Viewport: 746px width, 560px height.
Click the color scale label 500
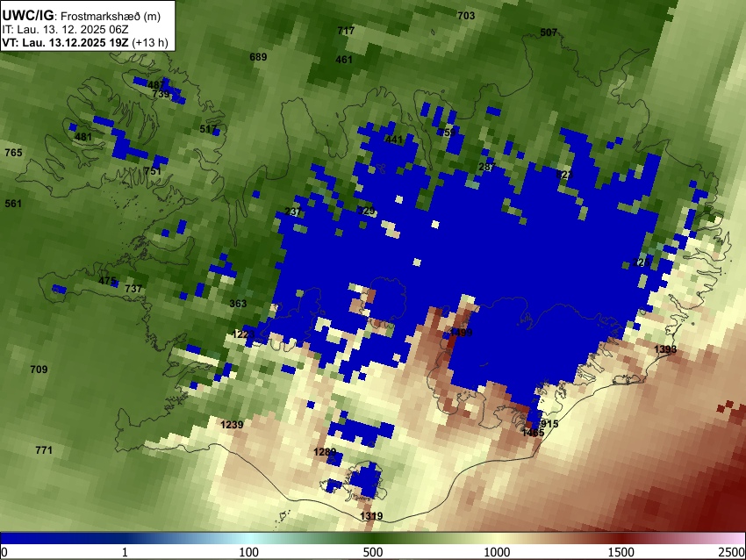[x=373, y=552]
